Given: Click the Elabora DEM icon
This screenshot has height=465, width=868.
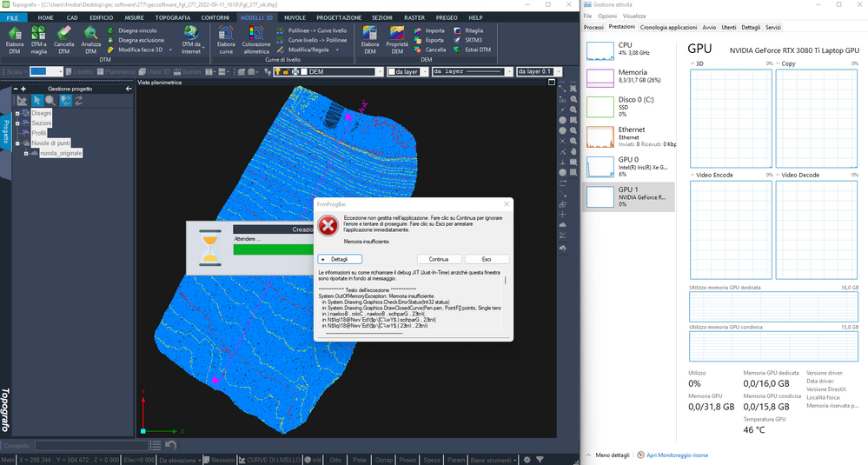Looking at the screenshot, I should 370,38.
